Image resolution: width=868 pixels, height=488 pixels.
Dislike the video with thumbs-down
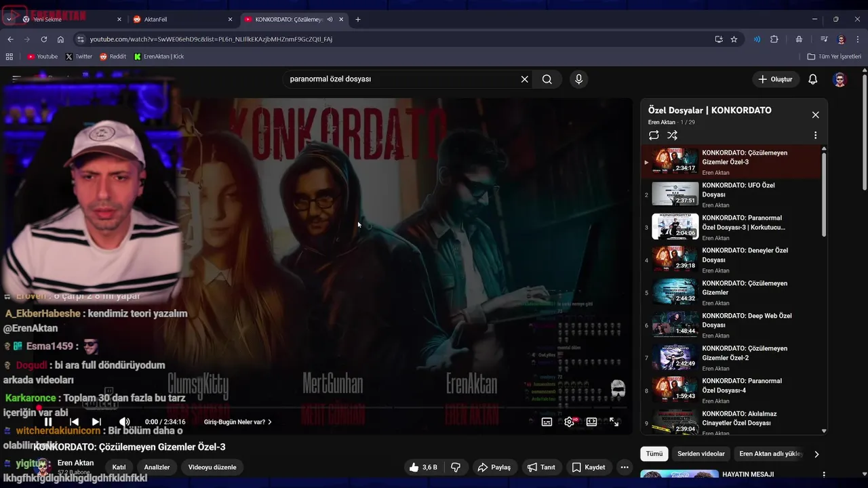point(456,467)
